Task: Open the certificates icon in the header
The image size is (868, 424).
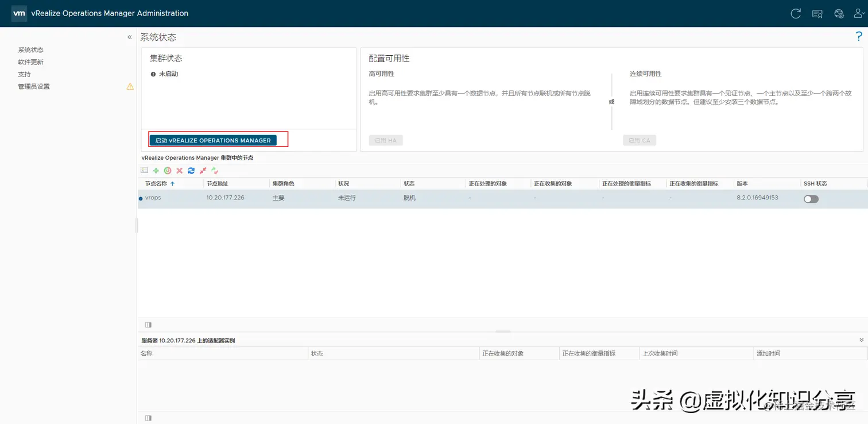Action: point(817,14)
